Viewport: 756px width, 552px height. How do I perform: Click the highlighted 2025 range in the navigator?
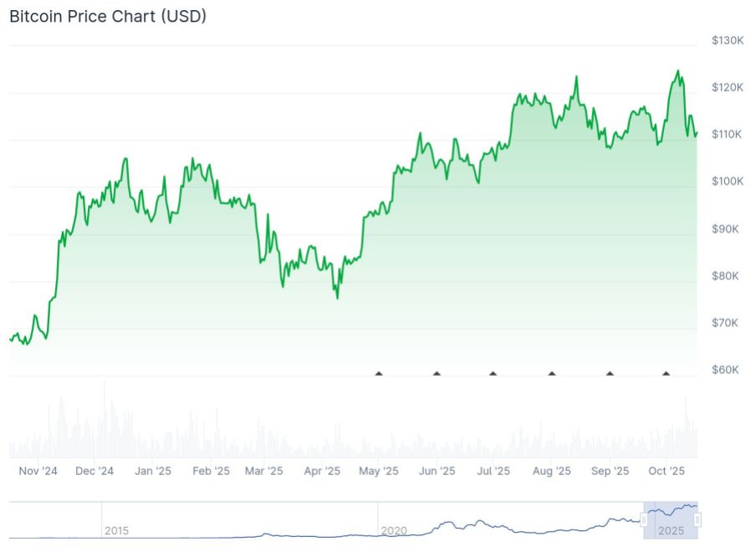point(671,520)
